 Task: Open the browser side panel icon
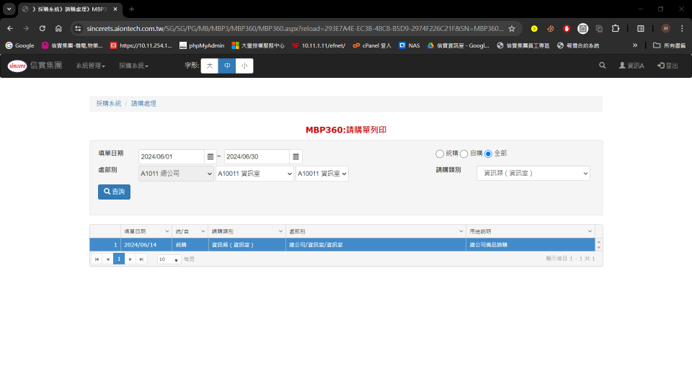(x=640, y=29)
